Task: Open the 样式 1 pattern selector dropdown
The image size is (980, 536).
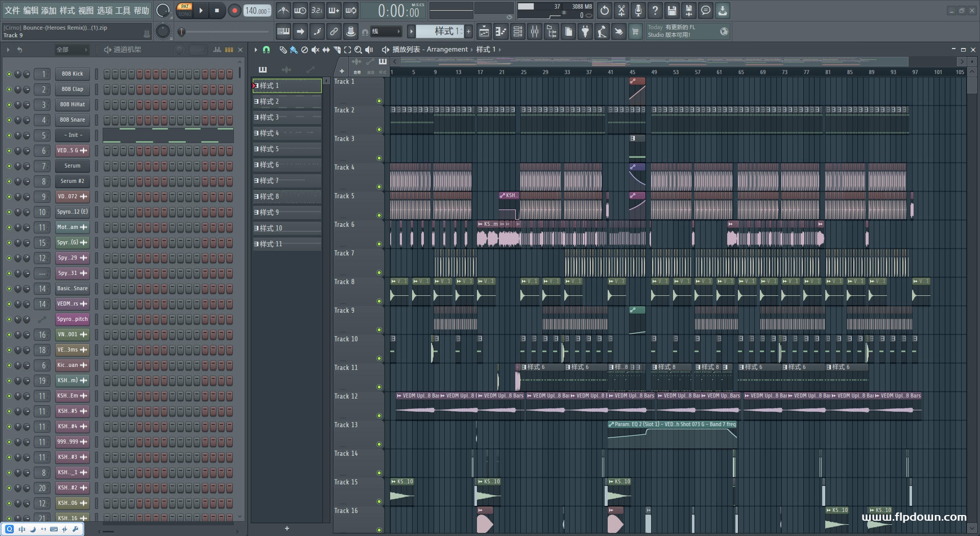Action: [x=443, y=32]
